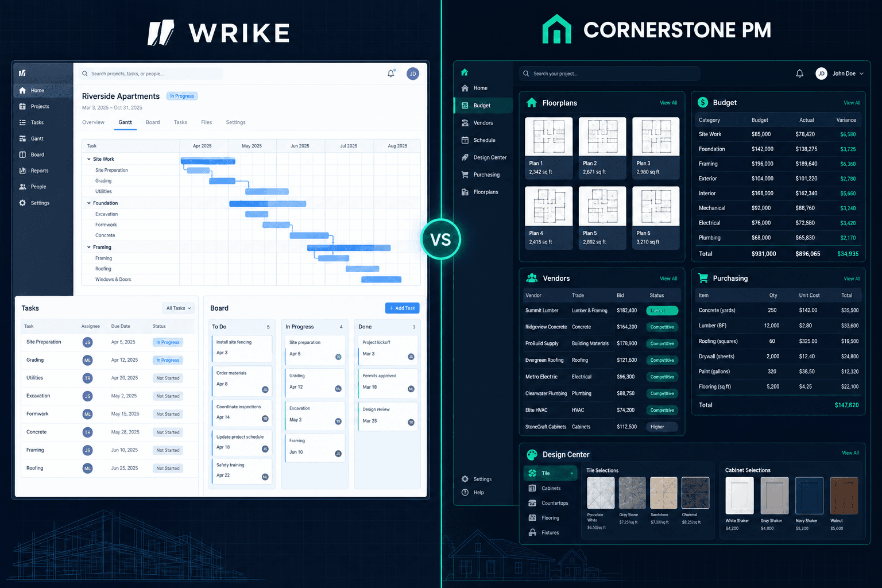Open Help icon in Cornerstone sidebar
Image resolution: width=882 pixels, height=588 pixels.
[x=465, y=492]
